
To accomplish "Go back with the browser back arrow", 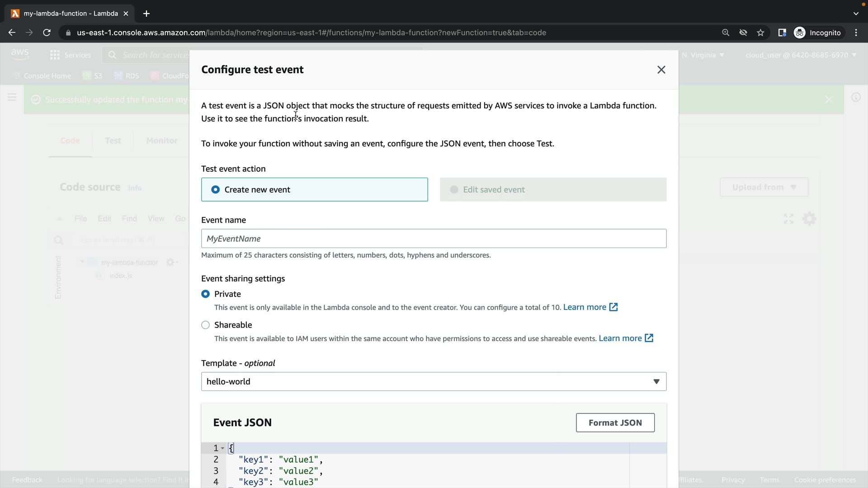I will coord(12,33).
